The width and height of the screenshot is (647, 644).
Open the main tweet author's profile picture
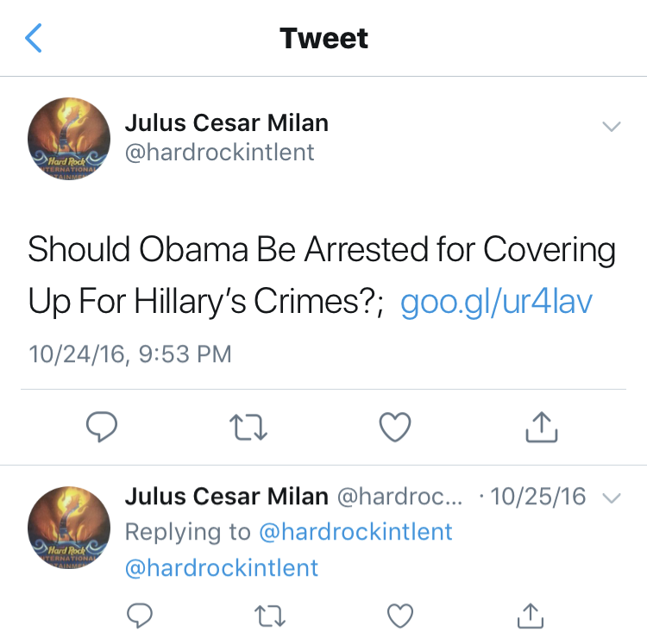tap(69, 139)
